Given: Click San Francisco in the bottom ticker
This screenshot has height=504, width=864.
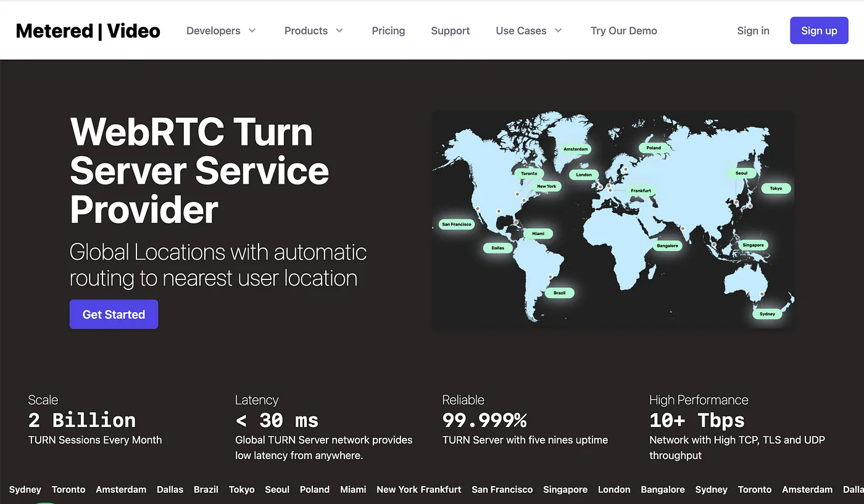Looking at the screenshot, I should (502, 489).
